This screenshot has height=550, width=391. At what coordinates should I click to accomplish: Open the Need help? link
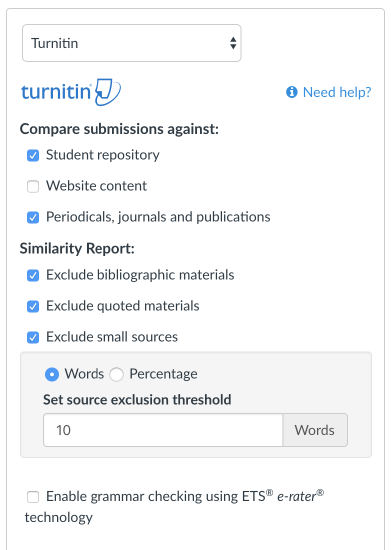tap(337, 92)
